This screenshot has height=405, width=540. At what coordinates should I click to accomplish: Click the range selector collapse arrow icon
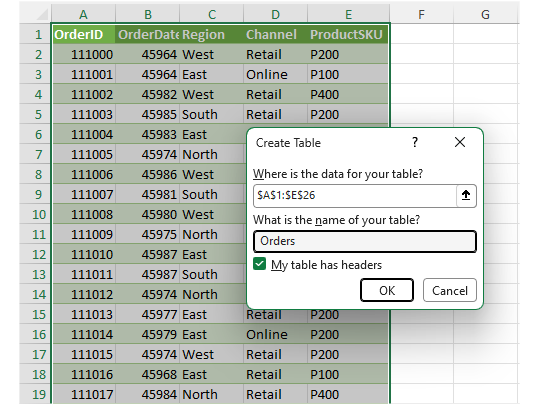[466, 196]
